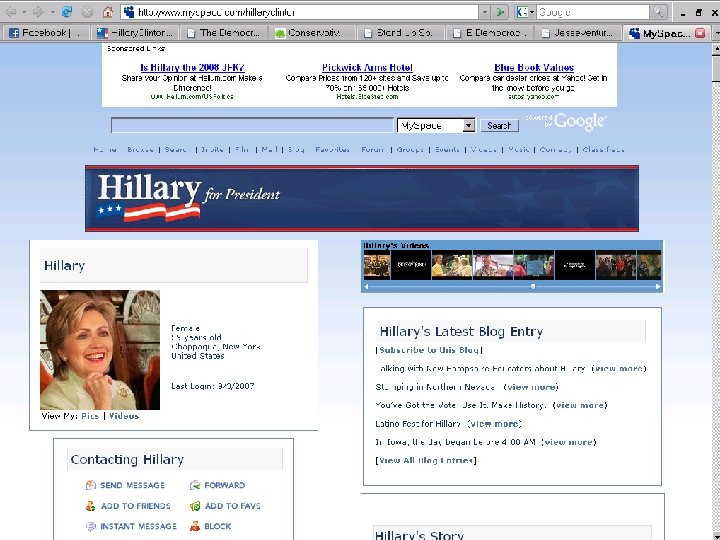Click the MySpace favicon in address bar
This screenshot has width=720, height=540.
[x=129, y=12]
